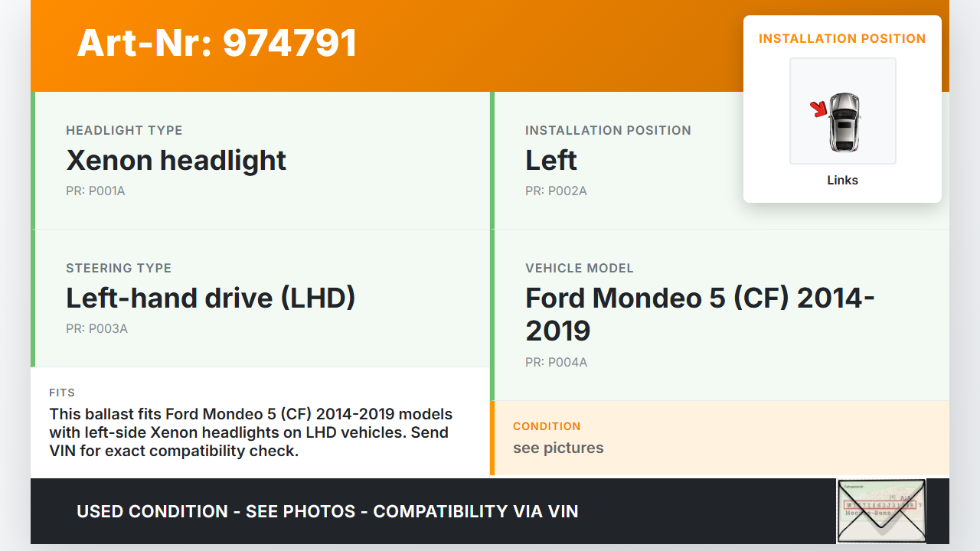Viewport: 980px width, 551px height.
Task: Click 'see pictures' in Condition box
Action: [x=558, y=448]
